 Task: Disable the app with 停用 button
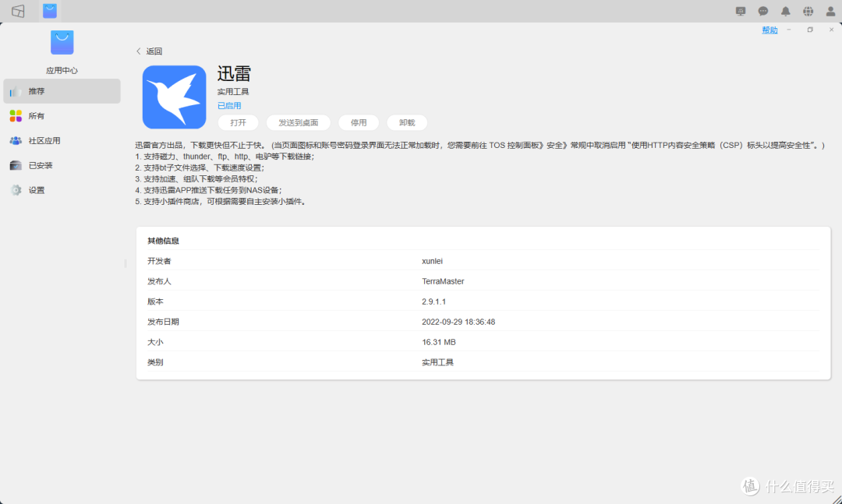tap(359, 123)
